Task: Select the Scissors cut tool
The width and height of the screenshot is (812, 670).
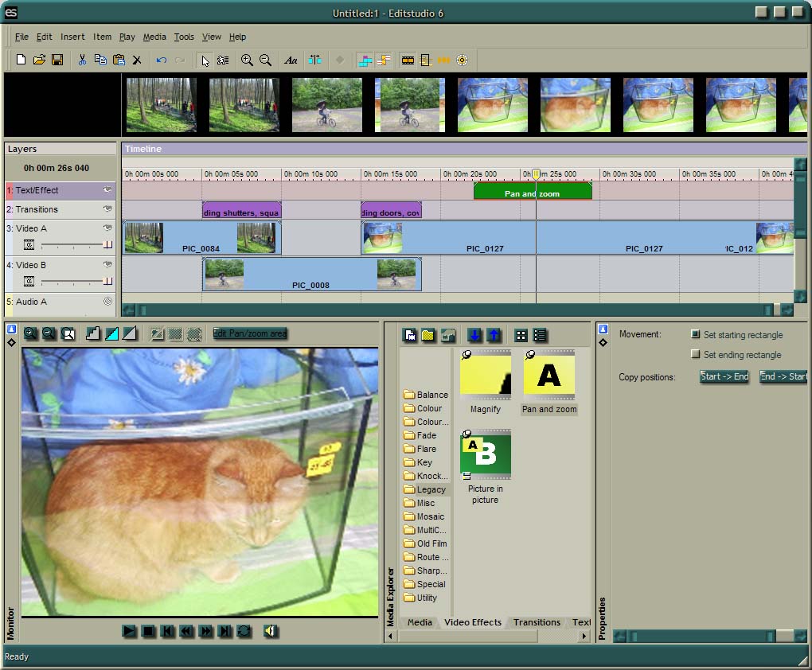Action: coord(82,60)
